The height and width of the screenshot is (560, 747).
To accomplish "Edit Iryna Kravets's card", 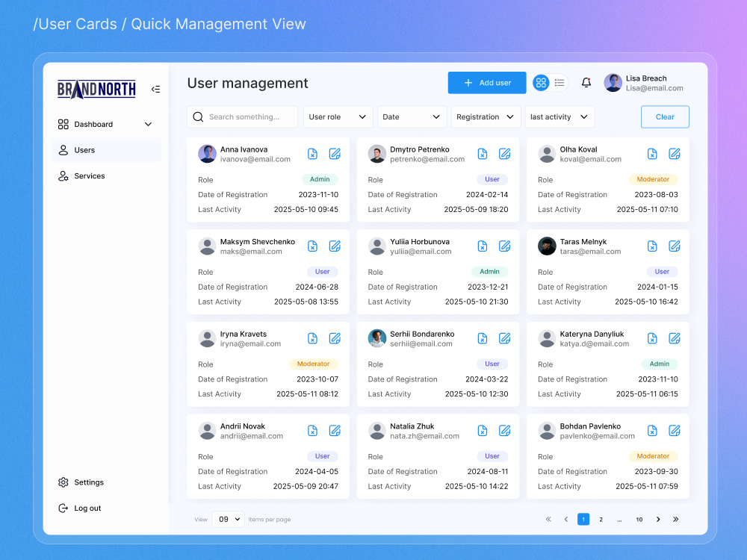I will click(335, 338).
